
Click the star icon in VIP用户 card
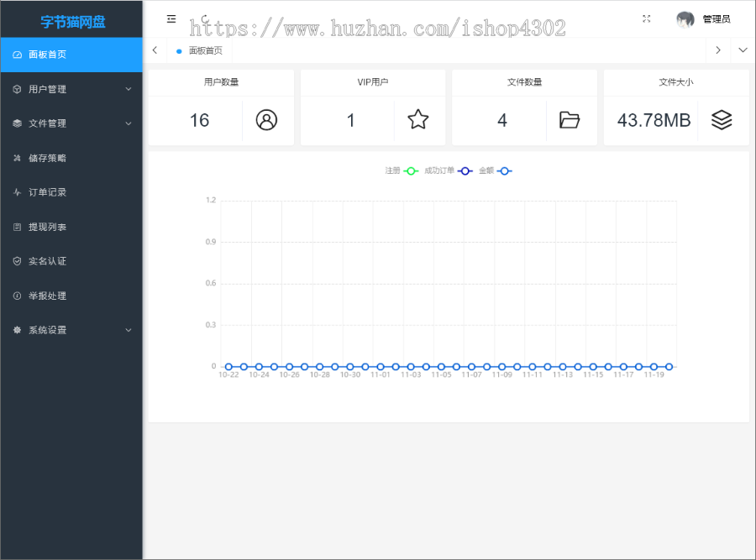pyautogui.click(x=418, y=119)
